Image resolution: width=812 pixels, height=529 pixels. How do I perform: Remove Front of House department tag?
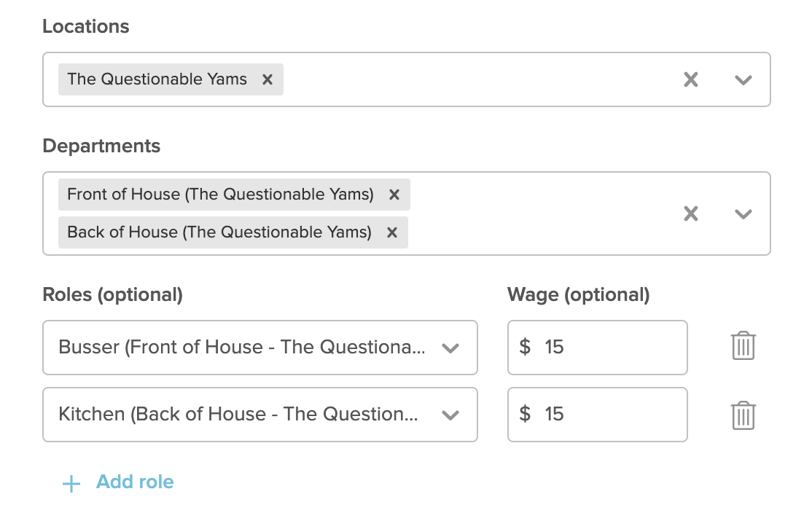394,195
